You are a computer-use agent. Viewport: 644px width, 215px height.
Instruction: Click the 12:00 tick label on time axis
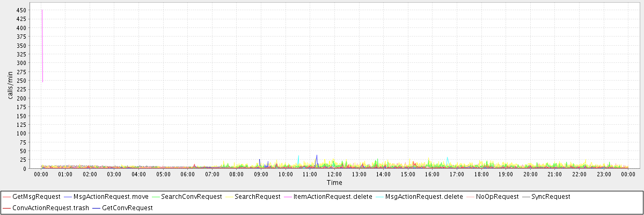coord(334,174)
